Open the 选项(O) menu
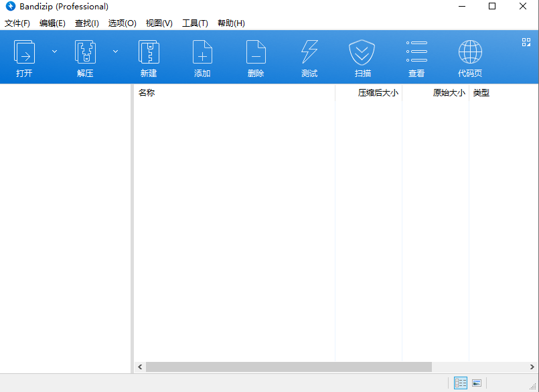 click(x=123, y=23)
